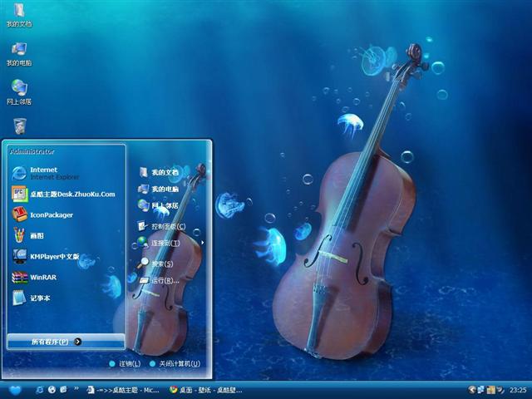Launch IconPackager from the Start menu
The width and height of the screenshot is (532, 399).
pyautogui.click(x=44, y=214)
